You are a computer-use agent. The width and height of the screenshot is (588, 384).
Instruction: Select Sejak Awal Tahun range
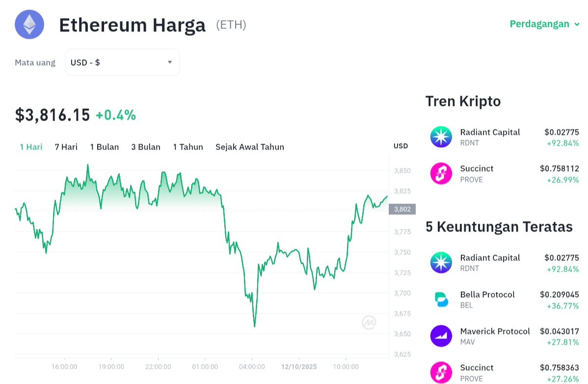249,147
